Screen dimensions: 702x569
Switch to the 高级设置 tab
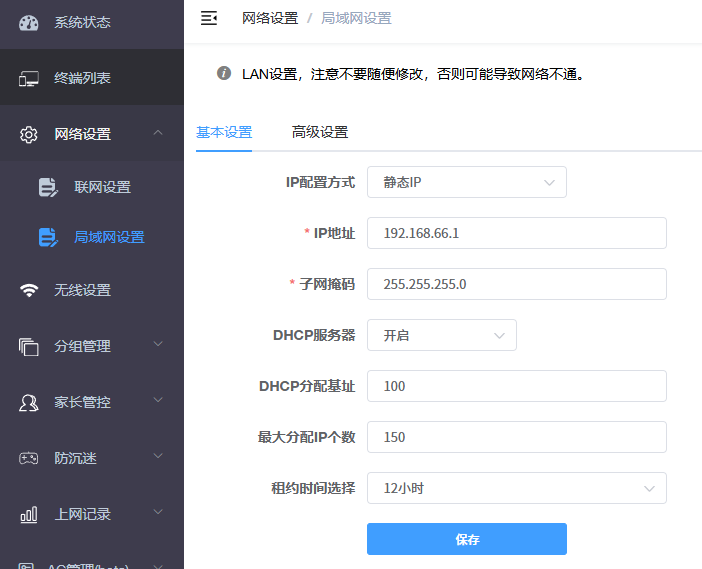pyautogui.click(x=320, y=132)
